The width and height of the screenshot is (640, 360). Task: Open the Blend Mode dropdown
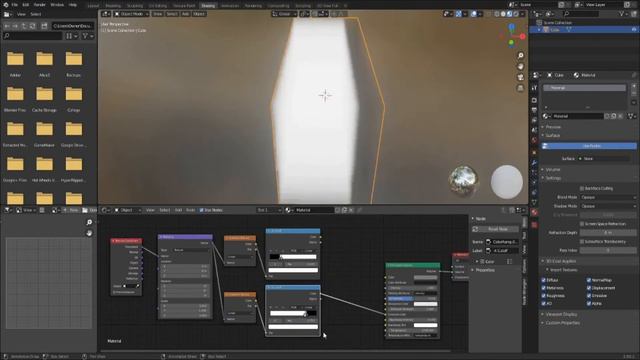[x=608, y=197]
